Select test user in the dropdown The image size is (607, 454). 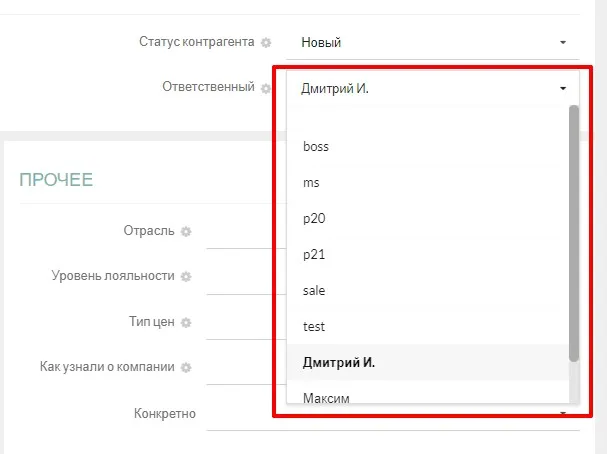click(x=313, y=326)
